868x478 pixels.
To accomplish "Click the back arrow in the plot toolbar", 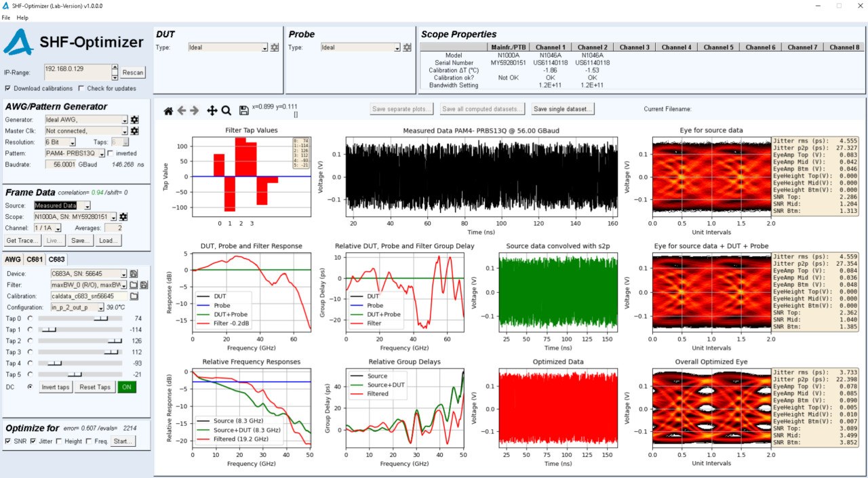I will (x=182, y=109).
